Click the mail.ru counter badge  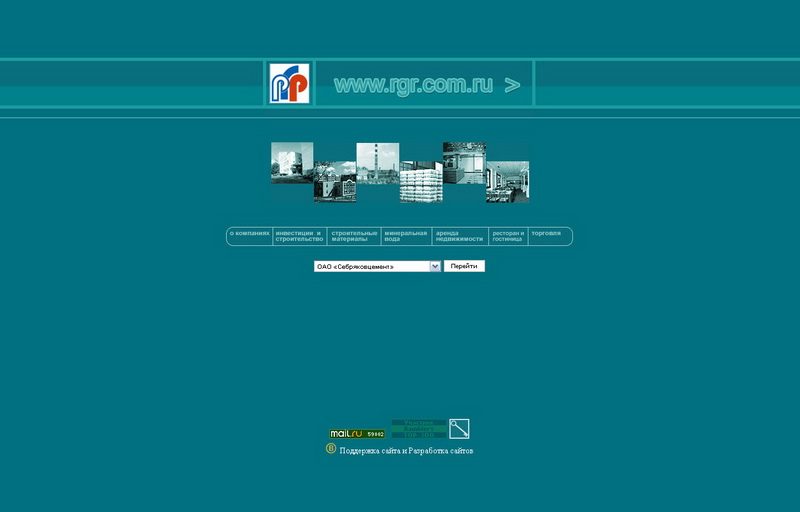pyautogui.click(x=357, y=434)
